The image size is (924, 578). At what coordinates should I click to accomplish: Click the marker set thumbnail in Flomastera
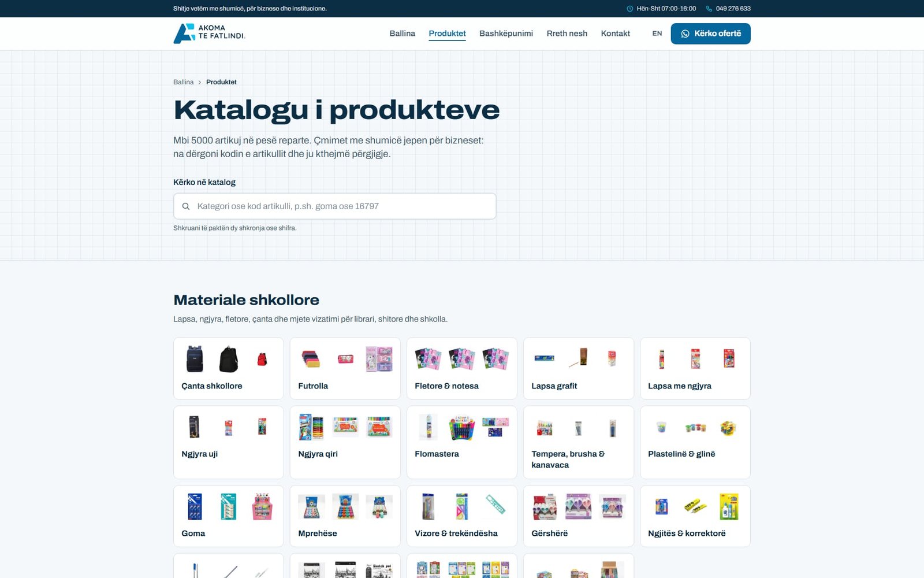coord(462,428)
